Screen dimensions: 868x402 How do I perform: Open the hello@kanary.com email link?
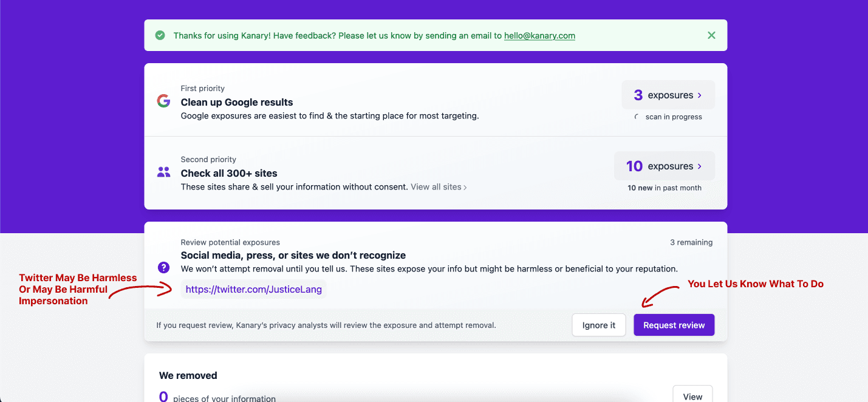(x=539, y=36)
